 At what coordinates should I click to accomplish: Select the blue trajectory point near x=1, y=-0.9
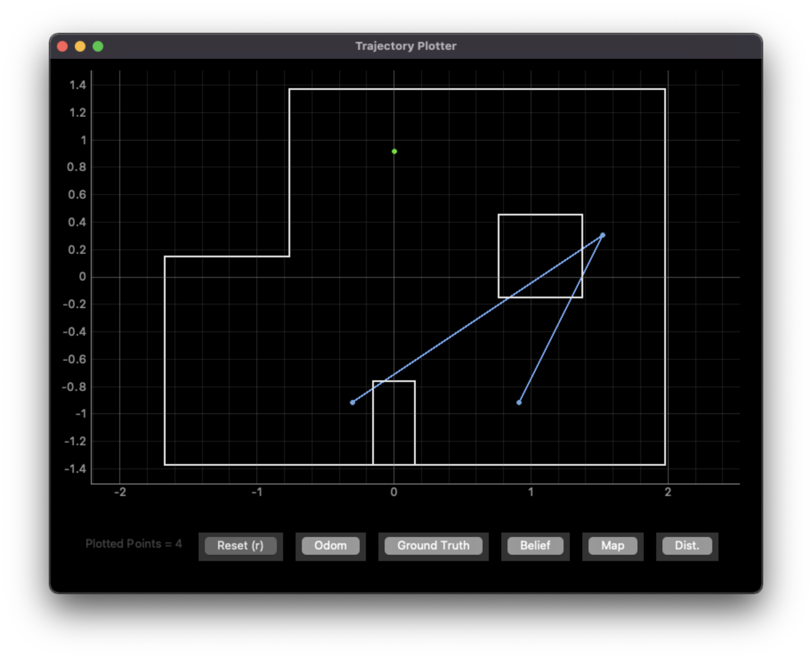click(x=519, y=403)
